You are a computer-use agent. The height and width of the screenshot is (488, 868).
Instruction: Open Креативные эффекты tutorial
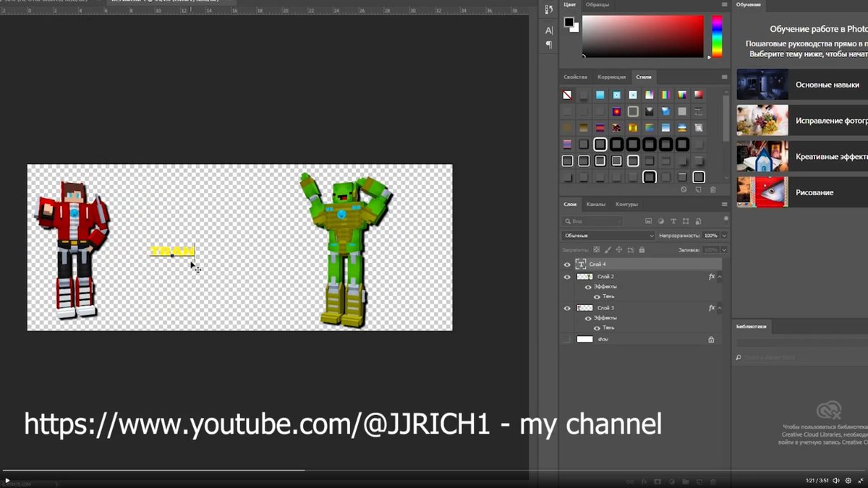tap(802, 156)
